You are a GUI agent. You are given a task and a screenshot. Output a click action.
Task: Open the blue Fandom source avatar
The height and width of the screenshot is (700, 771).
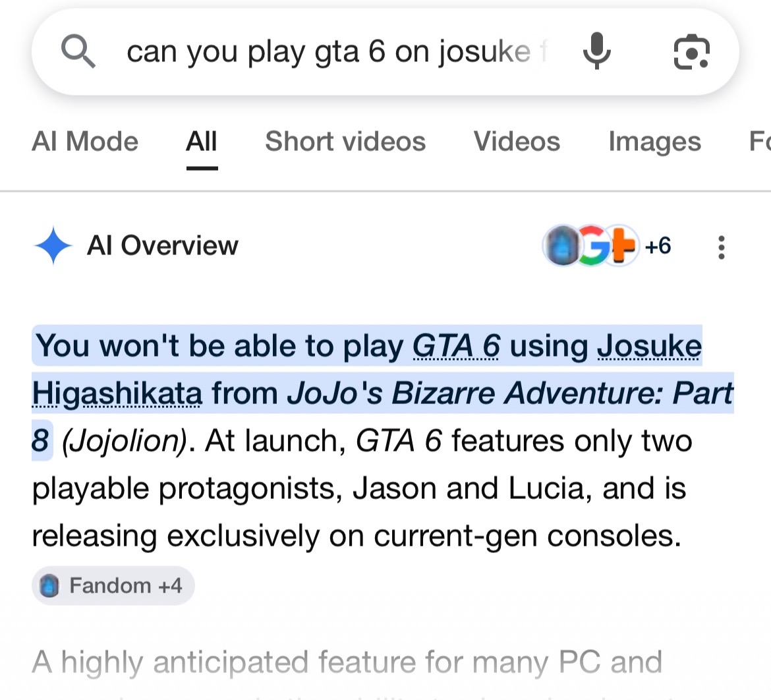(561, 245)
